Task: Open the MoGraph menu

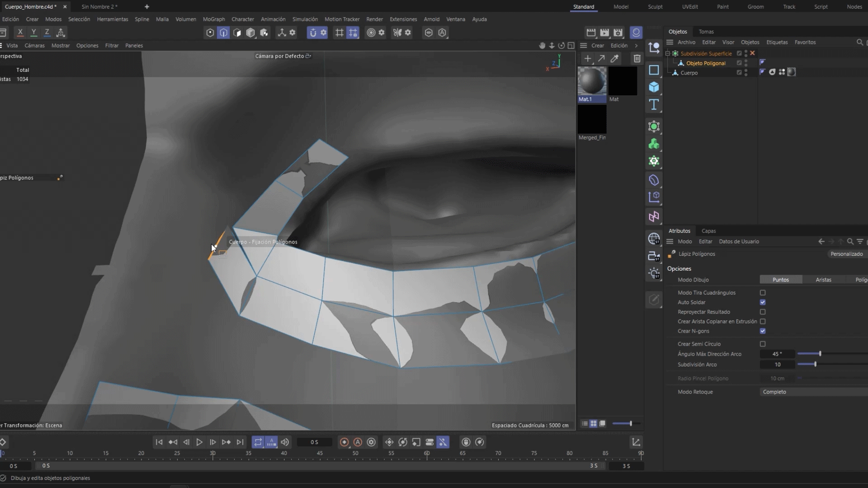Action: pyautogui.click(x=213, y=19)
